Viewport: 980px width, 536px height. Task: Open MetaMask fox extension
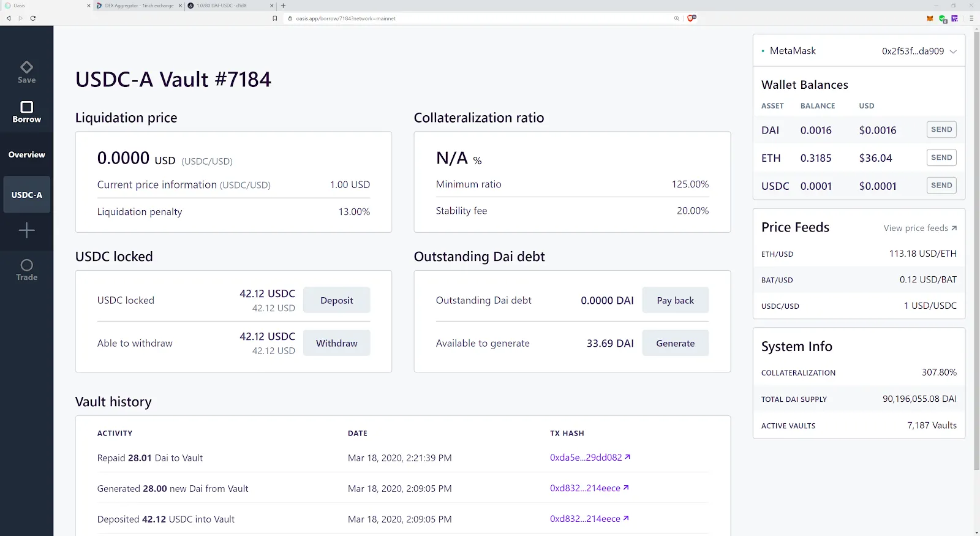[x=930, y=18]
